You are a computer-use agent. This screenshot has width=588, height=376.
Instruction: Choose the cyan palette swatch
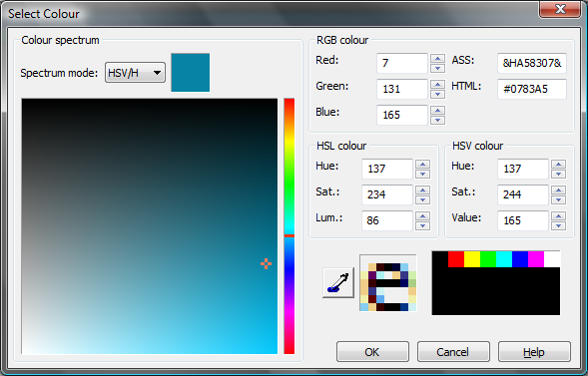coord(504,259)
